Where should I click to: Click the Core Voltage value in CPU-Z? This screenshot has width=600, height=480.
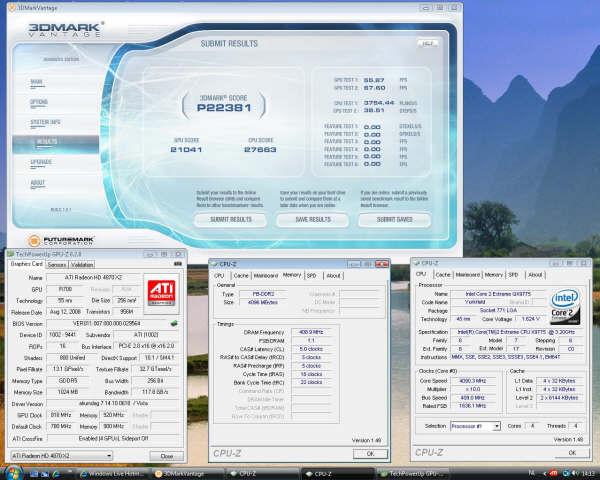point(530,319)
